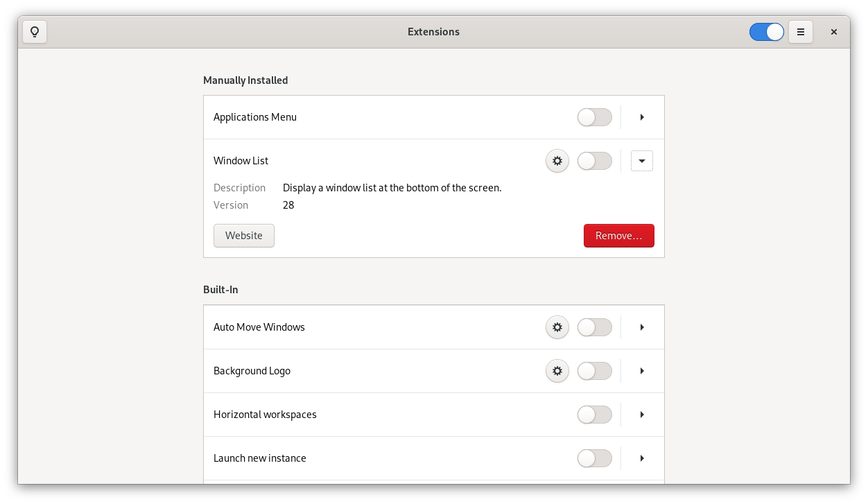Click the red Remove… button

[x=619, y=236]
